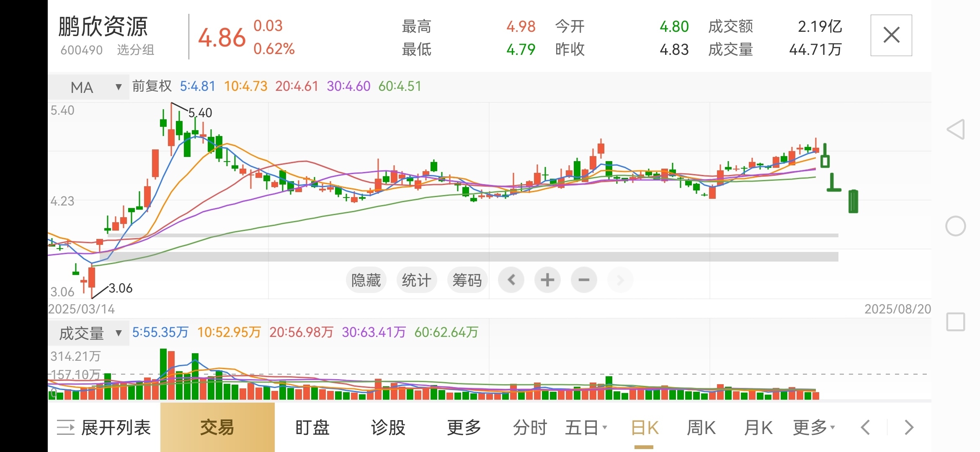Shift chart left with the arrow button
This screenshot has height=452, width=980.
511,280
